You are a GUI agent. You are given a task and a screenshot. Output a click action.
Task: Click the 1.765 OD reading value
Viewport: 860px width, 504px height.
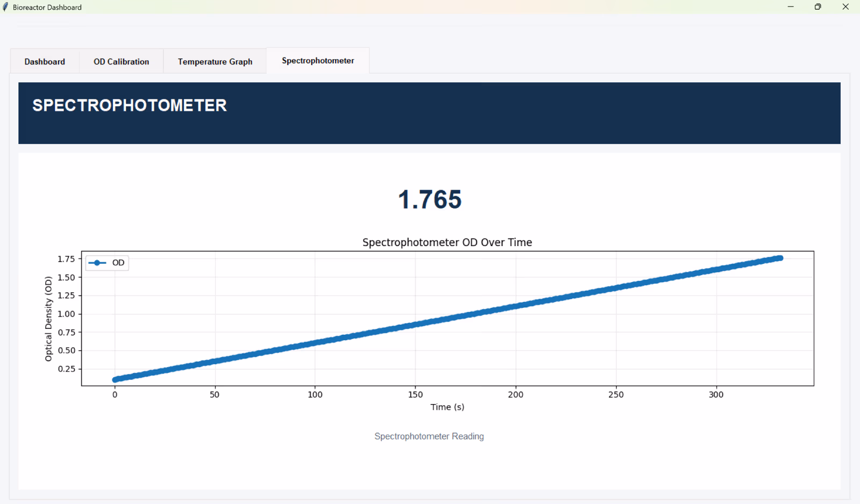(429, 199)
